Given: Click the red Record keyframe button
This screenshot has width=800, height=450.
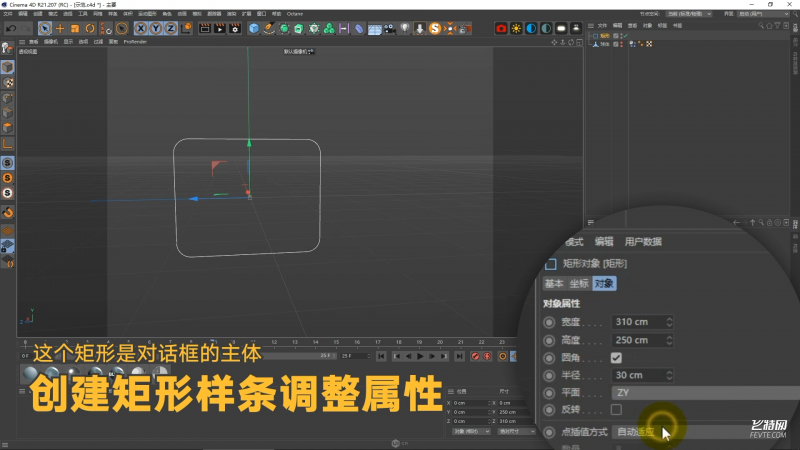Looking at the screenshot, I should [x=475, y=356].
